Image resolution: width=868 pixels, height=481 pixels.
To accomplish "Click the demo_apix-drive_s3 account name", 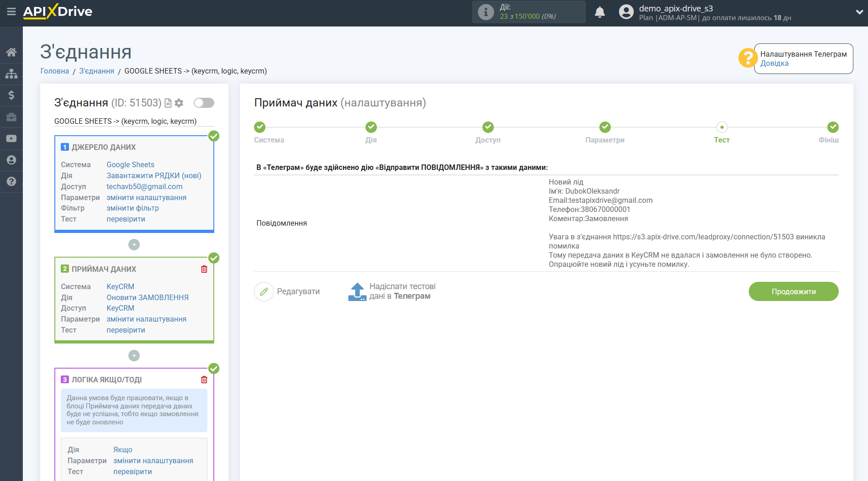I will (676, 8).
